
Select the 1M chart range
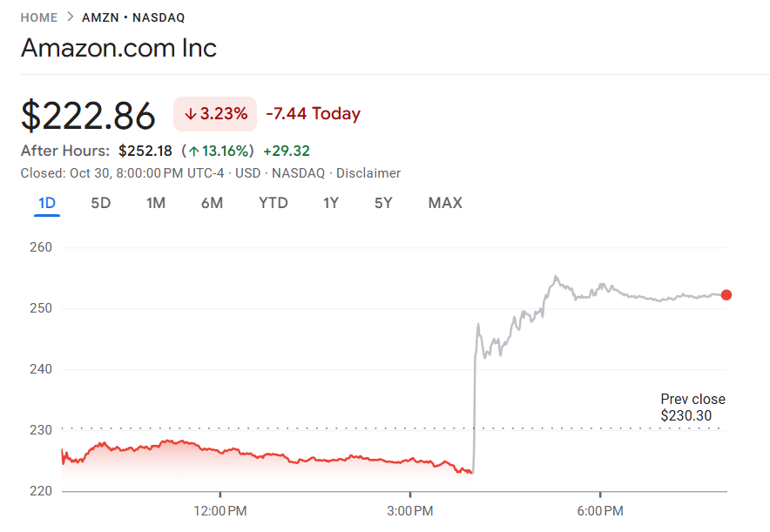156,203
